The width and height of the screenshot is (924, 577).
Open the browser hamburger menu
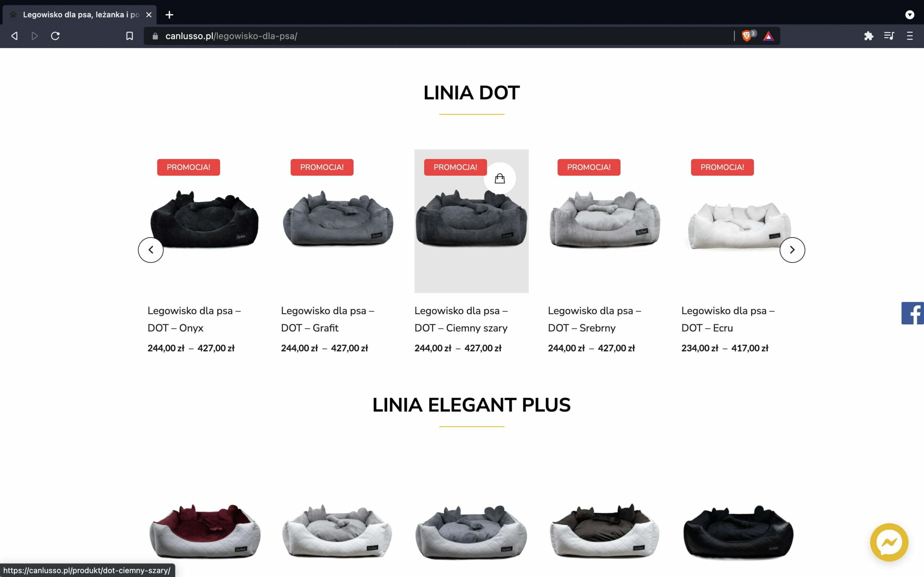tap(910, 36)
